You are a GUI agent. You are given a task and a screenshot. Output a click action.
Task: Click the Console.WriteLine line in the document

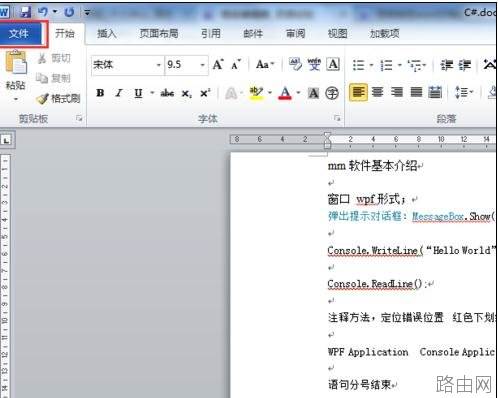click(411, 250)
